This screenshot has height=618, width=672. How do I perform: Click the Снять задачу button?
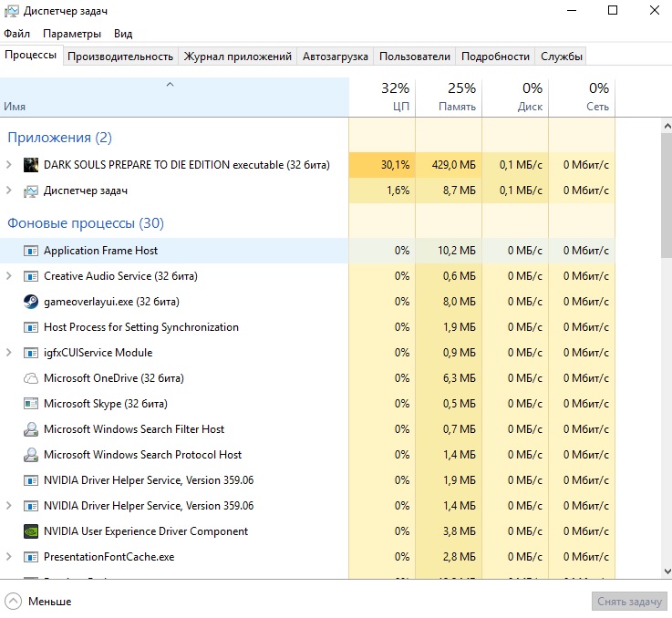[629, 602]
